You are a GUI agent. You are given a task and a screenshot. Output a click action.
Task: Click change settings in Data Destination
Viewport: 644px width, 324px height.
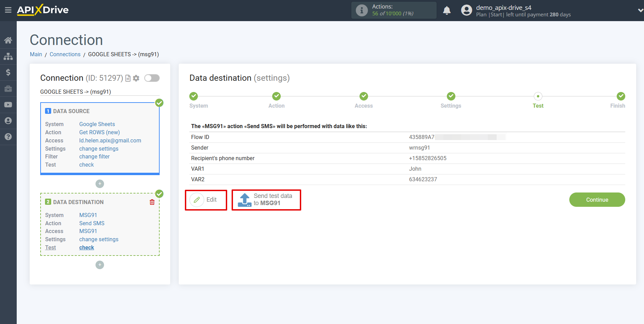pyautogui.click(x=99, y=240)
